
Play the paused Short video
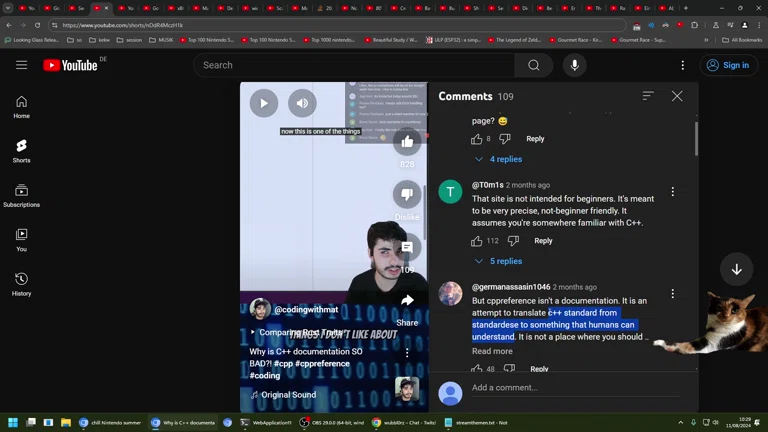pyautogui.click(x=264, y=103)
